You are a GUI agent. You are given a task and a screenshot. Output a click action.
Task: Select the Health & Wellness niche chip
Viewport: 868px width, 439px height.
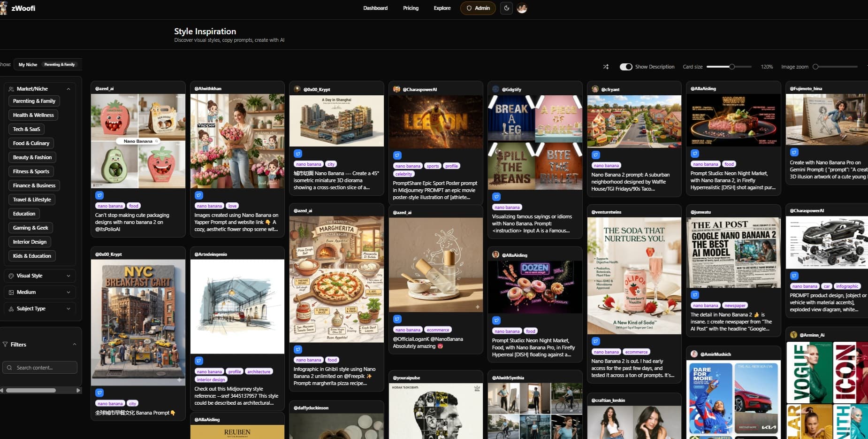coord(33,115)
